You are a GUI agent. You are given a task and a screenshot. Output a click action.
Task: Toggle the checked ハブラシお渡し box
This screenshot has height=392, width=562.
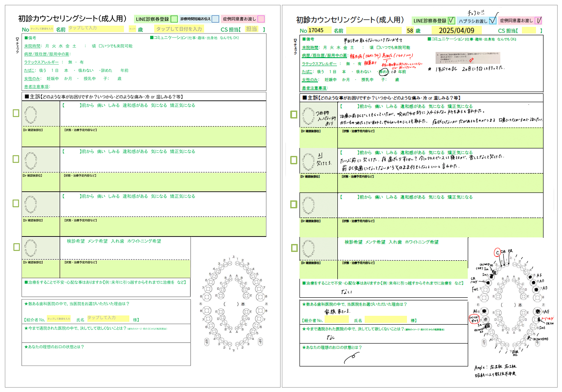point(493,20)
